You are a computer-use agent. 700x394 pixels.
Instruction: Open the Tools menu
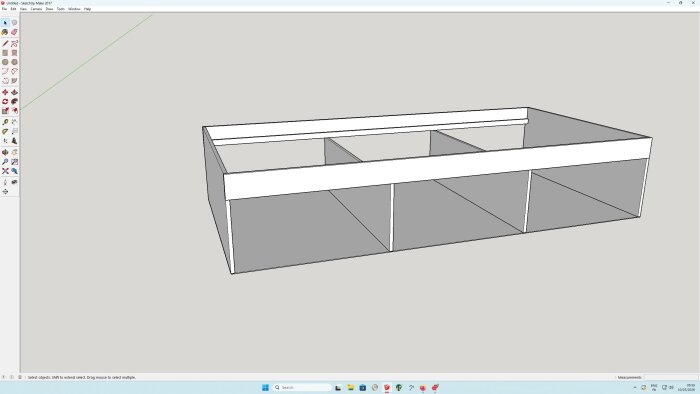(61, 9)
